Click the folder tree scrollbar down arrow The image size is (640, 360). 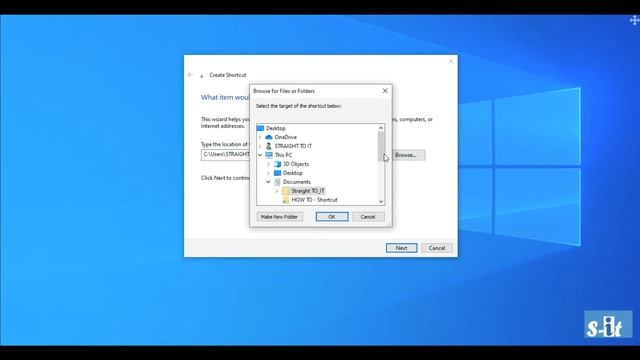tap(380, 201)
